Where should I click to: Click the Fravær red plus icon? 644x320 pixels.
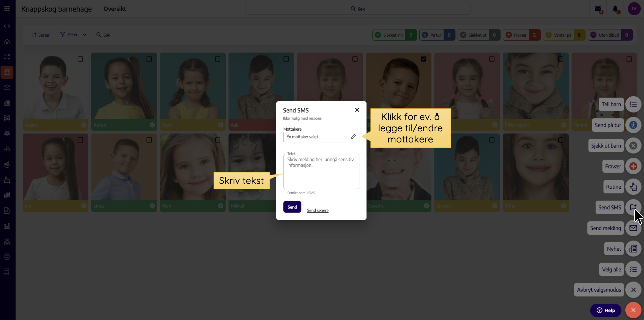[x=633, y=166]
